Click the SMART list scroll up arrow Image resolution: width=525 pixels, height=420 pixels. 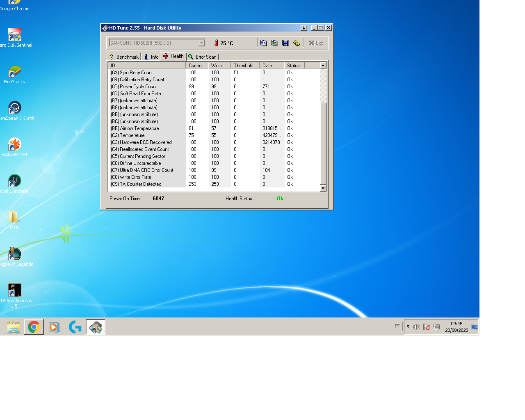pos(323,65)
